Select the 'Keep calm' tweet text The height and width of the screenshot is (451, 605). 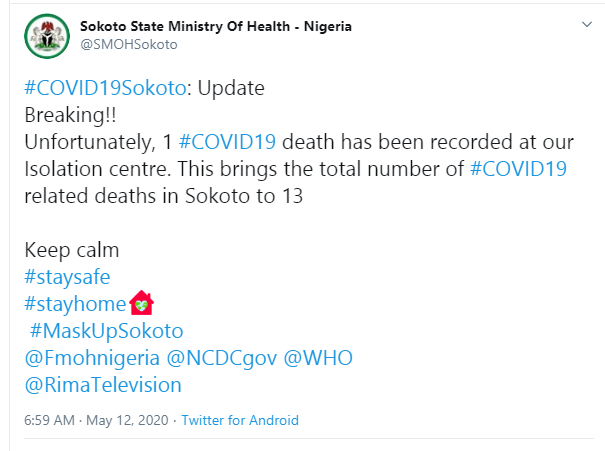72,250
